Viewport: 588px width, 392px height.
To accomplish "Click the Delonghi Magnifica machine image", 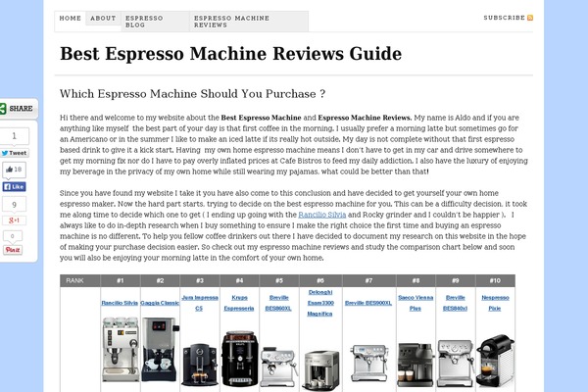I will tap(321, 370).
